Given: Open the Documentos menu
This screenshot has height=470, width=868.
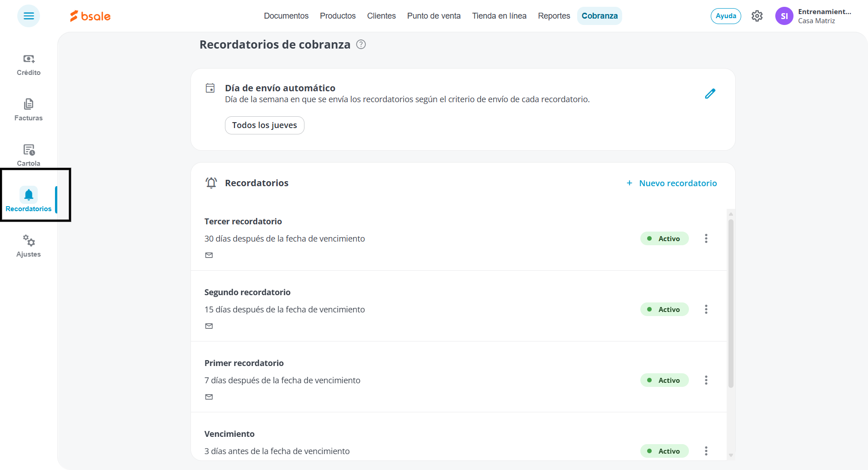Looking at the screenshot, I should (286, 16).
